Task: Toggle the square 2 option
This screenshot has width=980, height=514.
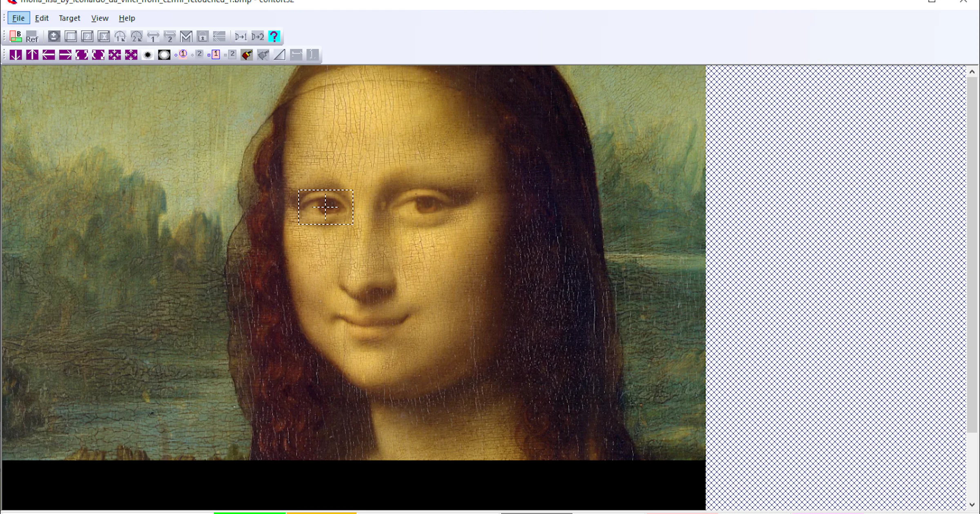Action: pos(230,55)
